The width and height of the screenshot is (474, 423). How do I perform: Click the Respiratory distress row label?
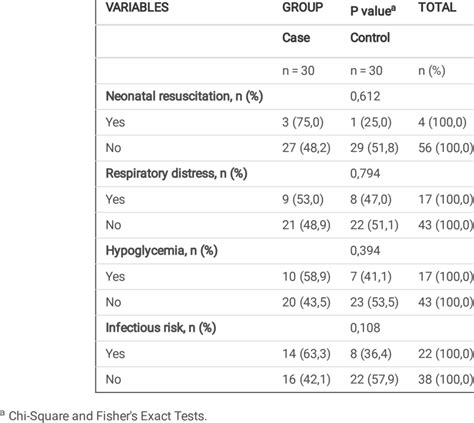click(x=176, y=174)
